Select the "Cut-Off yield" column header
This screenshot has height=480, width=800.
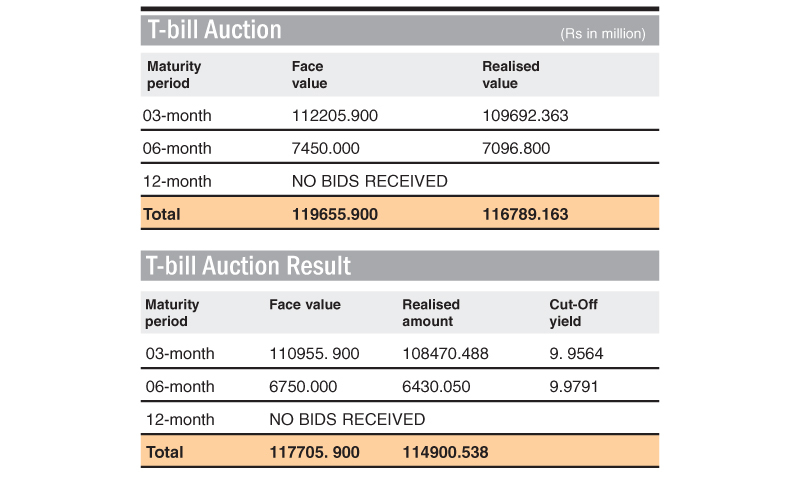pos(574,313)
